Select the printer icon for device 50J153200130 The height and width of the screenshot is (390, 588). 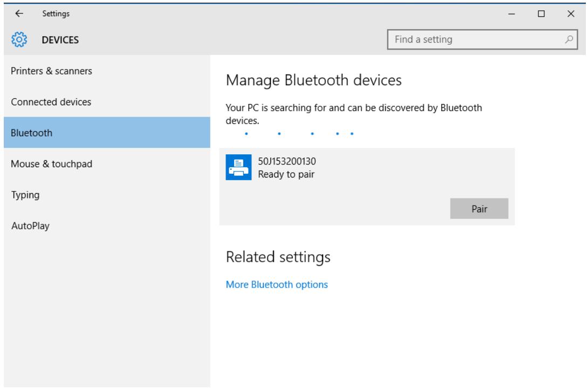[238, 167]
